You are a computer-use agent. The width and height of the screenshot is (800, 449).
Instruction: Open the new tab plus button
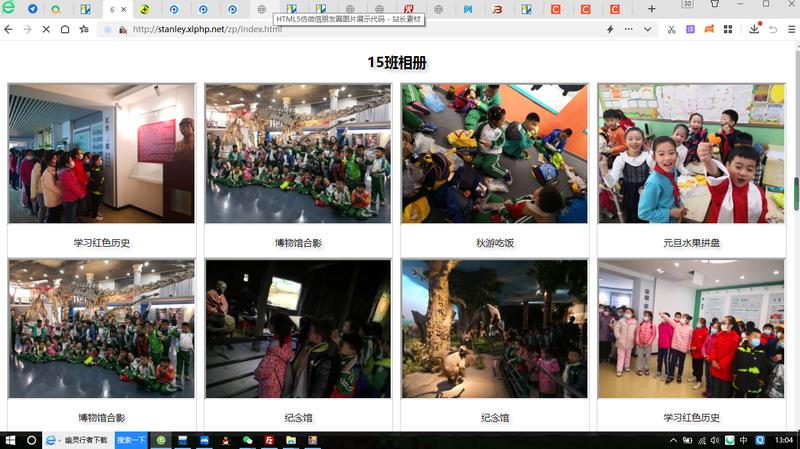coord(652,9)
